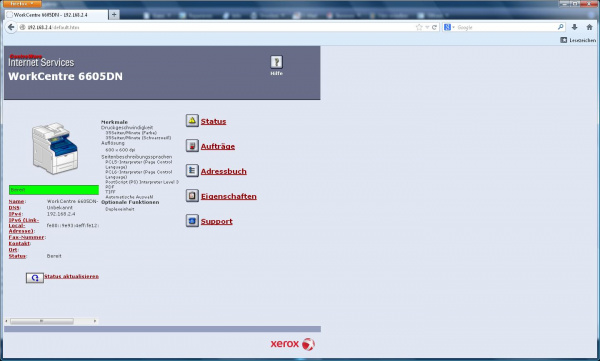Click the Kontakt link
The height and width of the screenshot is (361, 600).
tap(19, 243)
